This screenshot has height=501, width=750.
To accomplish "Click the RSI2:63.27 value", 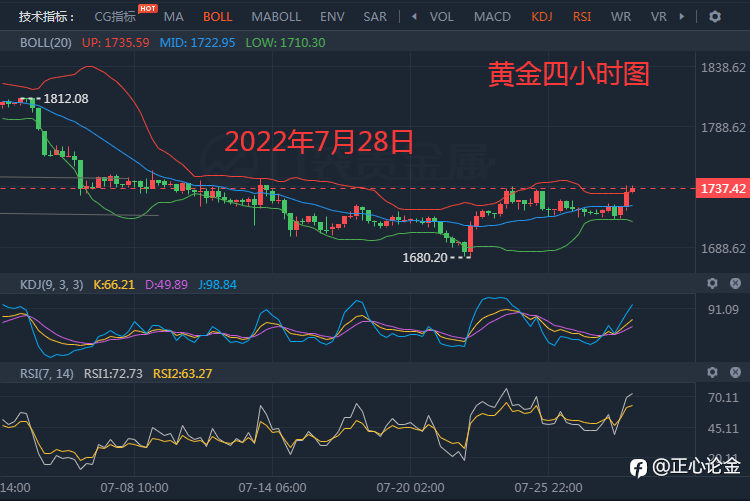I will click(x=182, y=374).
